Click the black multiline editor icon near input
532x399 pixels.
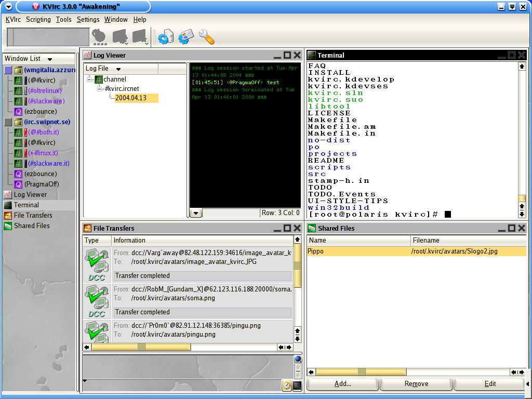tap(297, 386)
